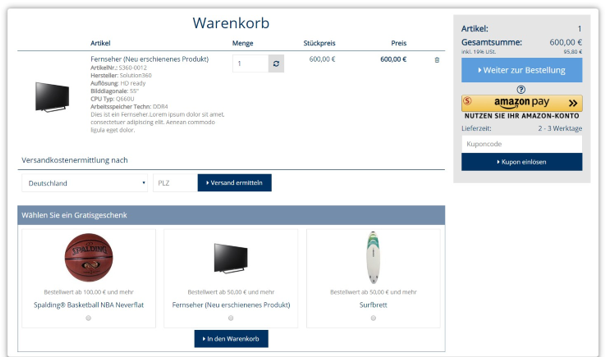Select Spalding Basketball as free gift
This screenshot has height=363, width=607.
[89, 318]
